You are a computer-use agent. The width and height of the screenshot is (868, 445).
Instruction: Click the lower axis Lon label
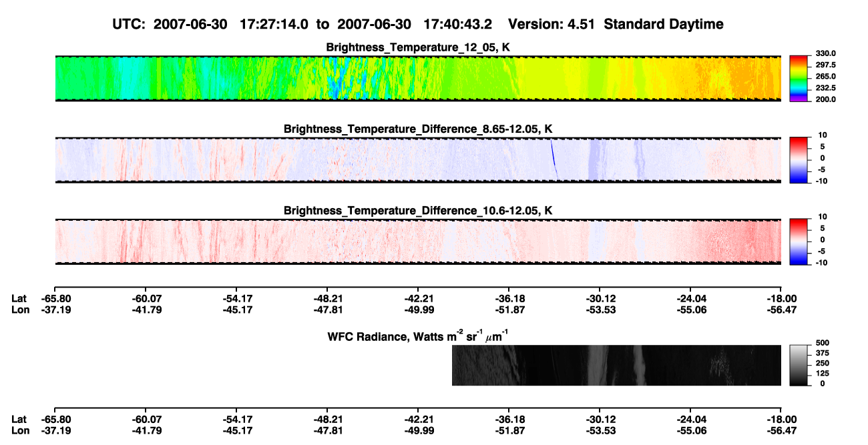coord(20,430)
